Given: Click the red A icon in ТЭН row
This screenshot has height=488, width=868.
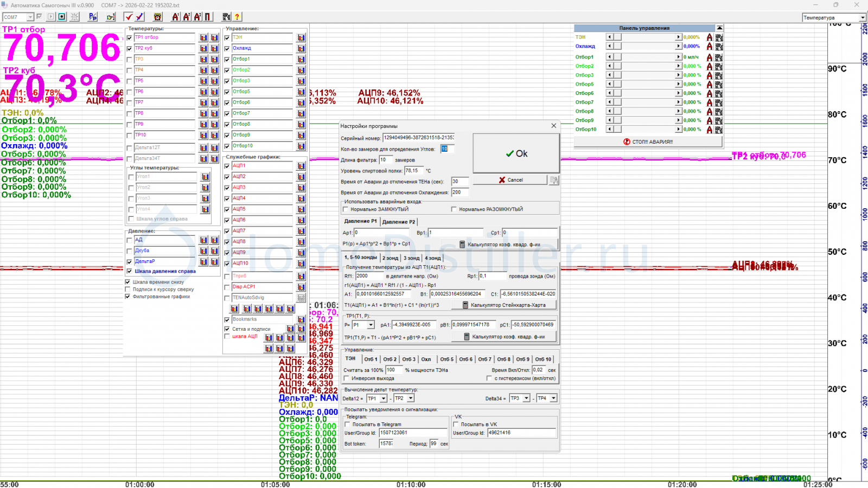Looking at the screenshot, I should (x=709, y=37).
